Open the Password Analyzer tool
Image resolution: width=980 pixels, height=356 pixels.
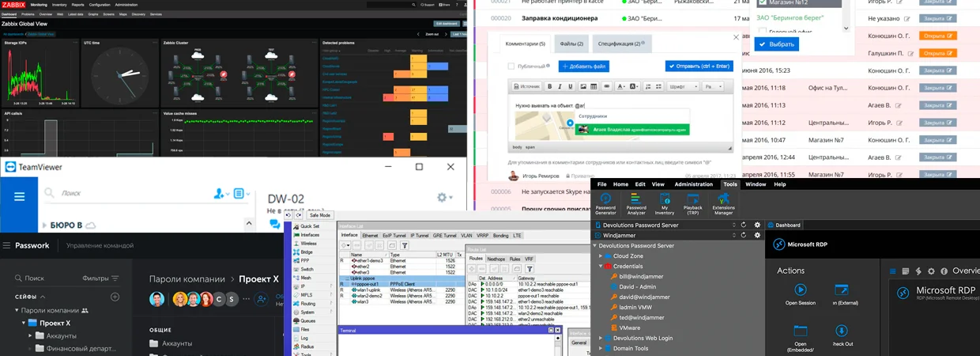(x=635, y=203)
